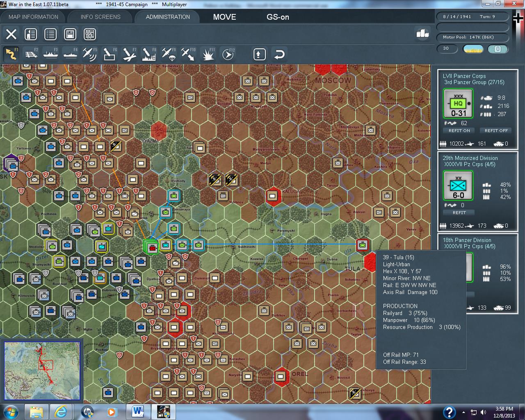The image size is (525, 420).
Task: Click the 29th Motorized Division unit counter
Action: 458,185
